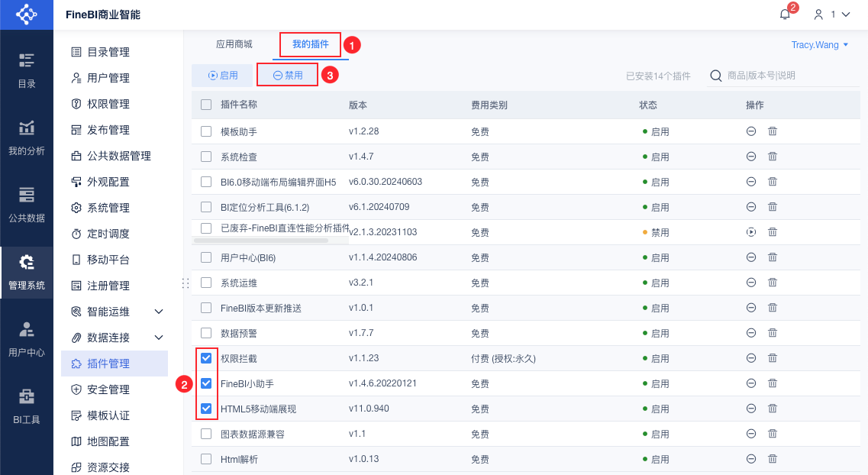Delete the 数据预警 plugin
This screenshot has height=475, width=868.
773,333
